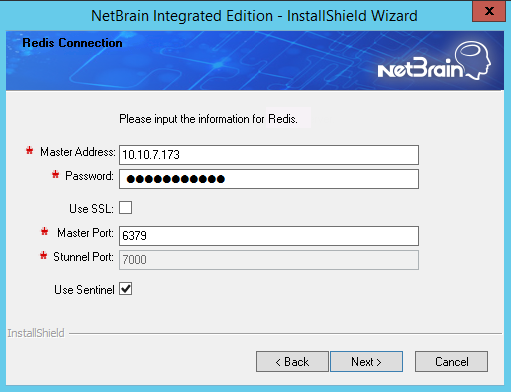Focus the Master Address input field
This screenshot has width=511, height=392.
269,155
